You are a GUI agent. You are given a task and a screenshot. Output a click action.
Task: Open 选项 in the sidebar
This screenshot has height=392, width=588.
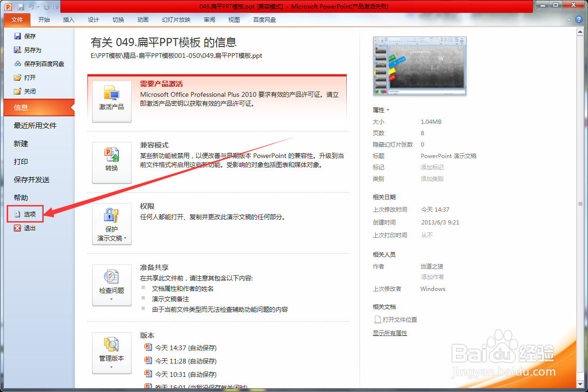click(25, 214)
